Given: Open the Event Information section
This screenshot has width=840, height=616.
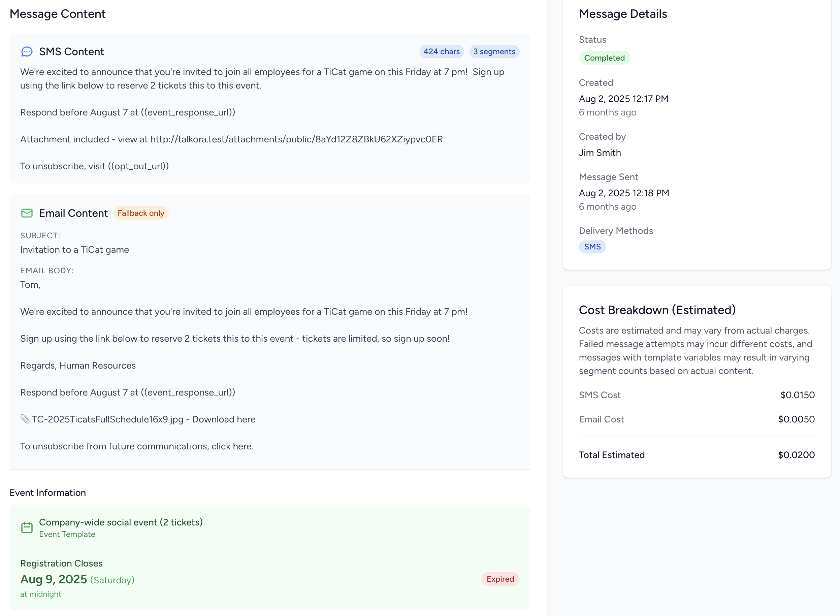Looking at the screenshot, I should tap(48, 492).
